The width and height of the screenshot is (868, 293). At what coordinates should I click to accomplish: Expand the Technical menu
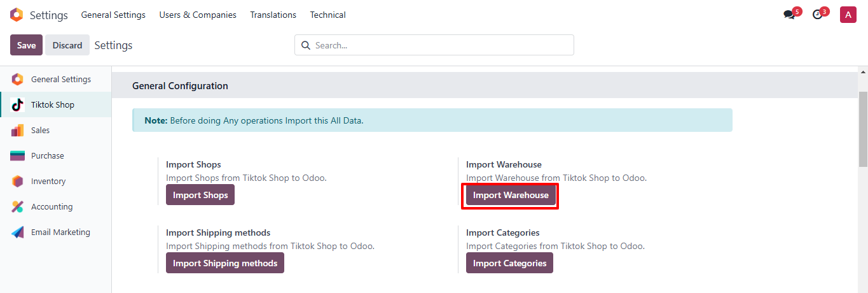[327, 15]
